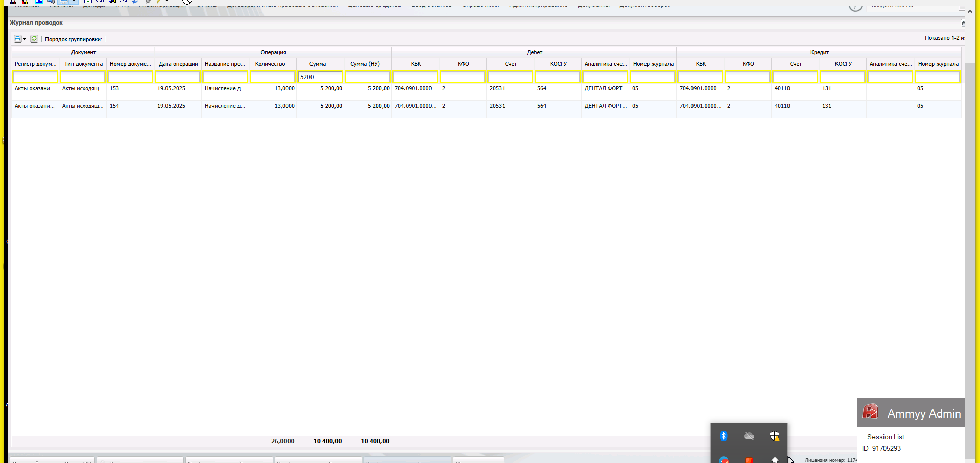Click the Сумма (НУ) filter field
Screen dimensions: 980x463
coord(368,77)
